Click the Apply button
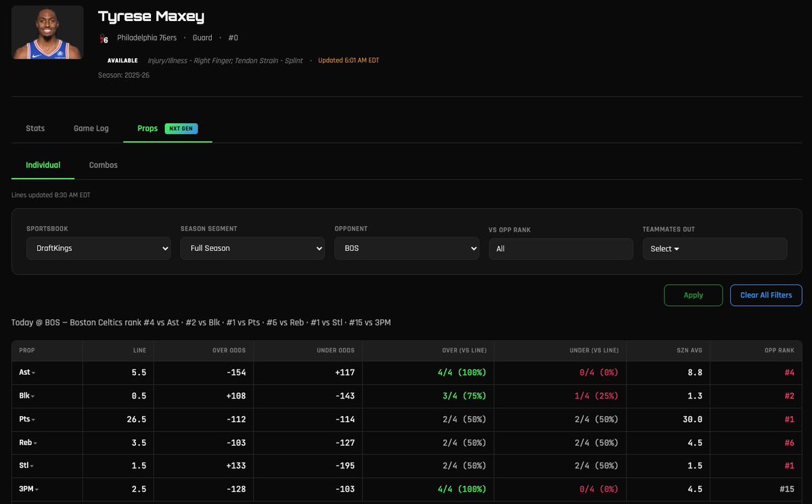The image size is (812, 504). coord(694,295)
